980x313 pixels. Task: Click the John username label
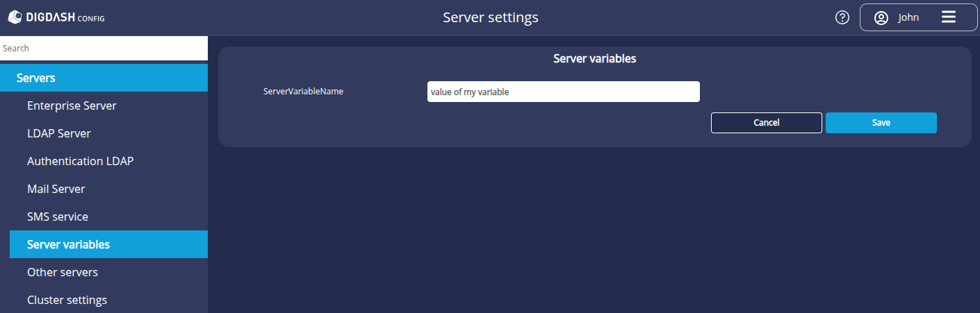(908, 17)
